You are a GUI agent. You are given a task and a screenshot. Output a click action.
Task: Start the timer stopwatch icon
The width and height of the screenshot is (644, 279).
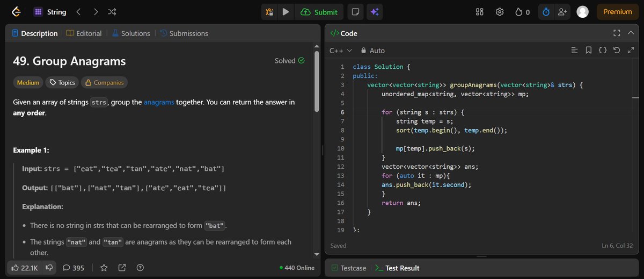(x=546, y=12)
